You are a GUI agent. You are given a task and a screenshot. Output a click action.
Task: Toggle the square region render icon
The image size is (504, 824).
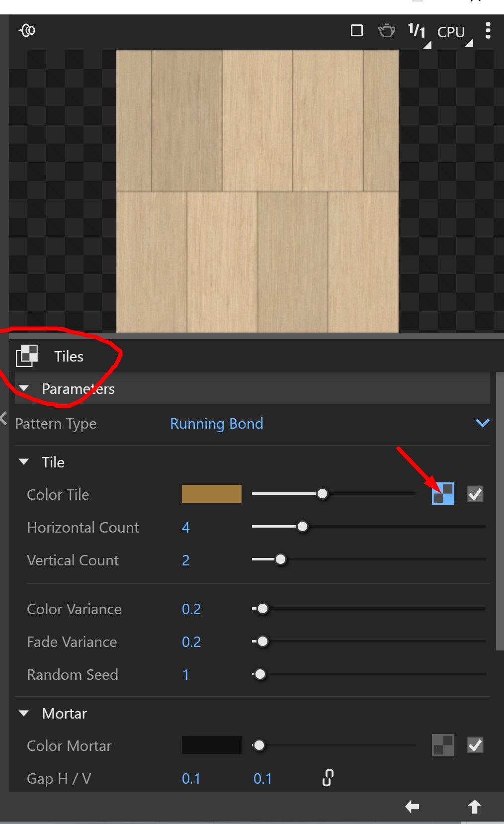point(356,31)
